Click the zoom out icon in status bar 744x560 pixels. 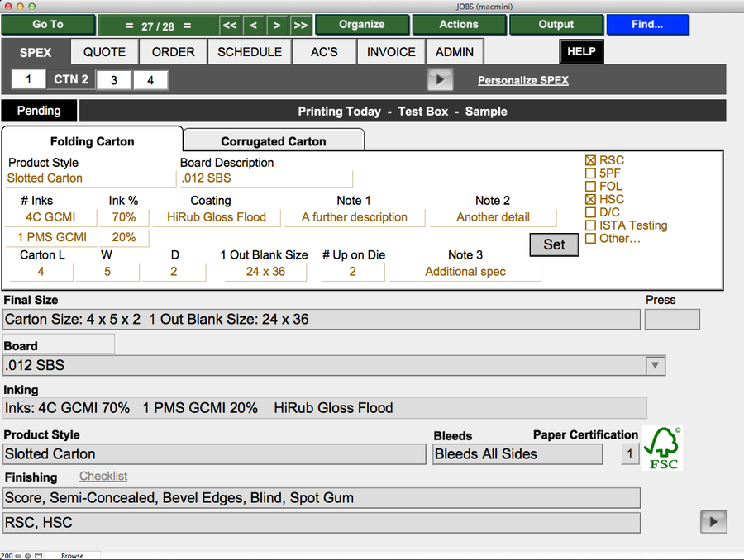19,556
